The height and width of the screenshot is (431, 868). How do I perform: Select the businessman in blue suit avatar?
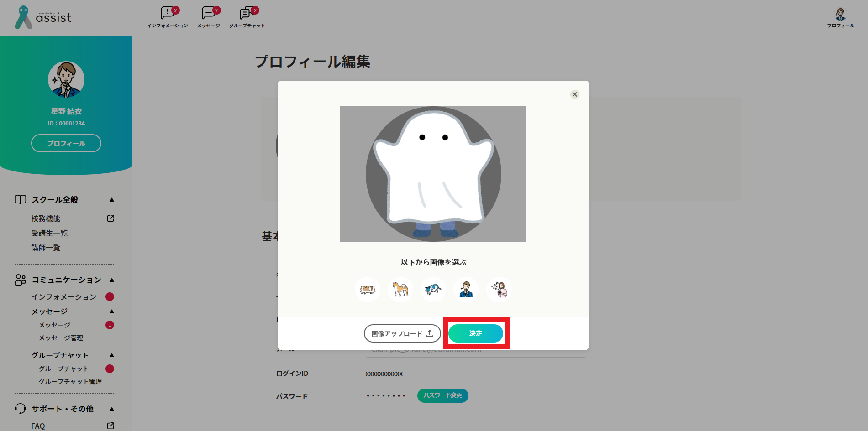tap(466, 290)
